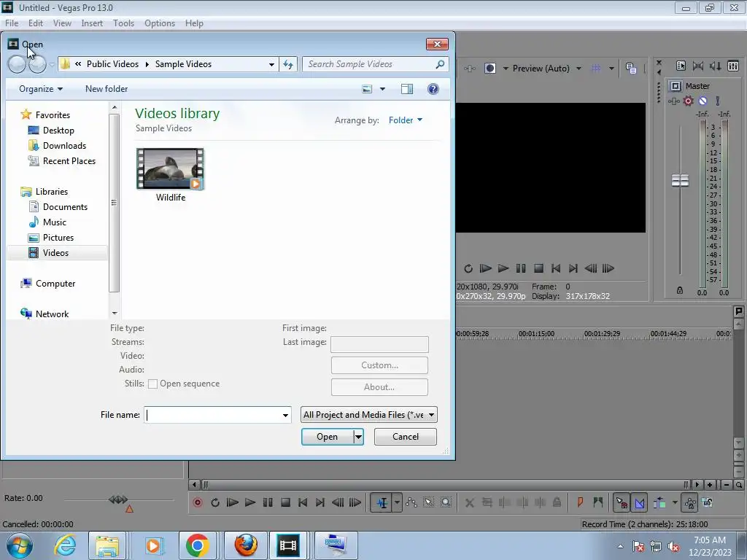
Task: Click the Record button in timeline transport bar
Action: [198, 502]
